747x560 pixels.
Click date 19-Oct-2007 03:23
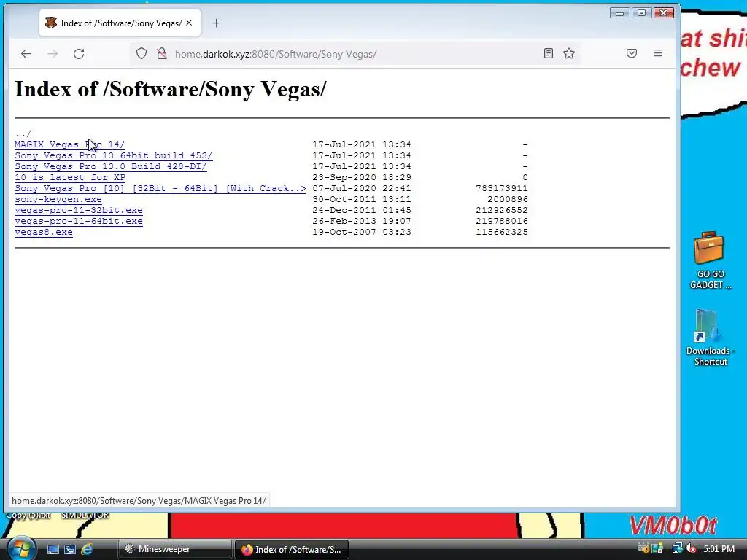[x=362, y=232]
